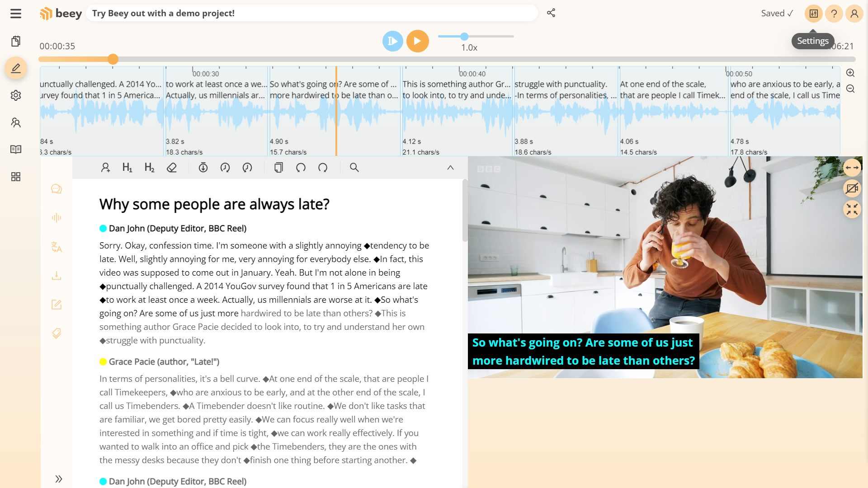Collapse the left sidebar with double-arrow icon
The height and width of the screenshot is (488, 868).
[x=58, y=479]
